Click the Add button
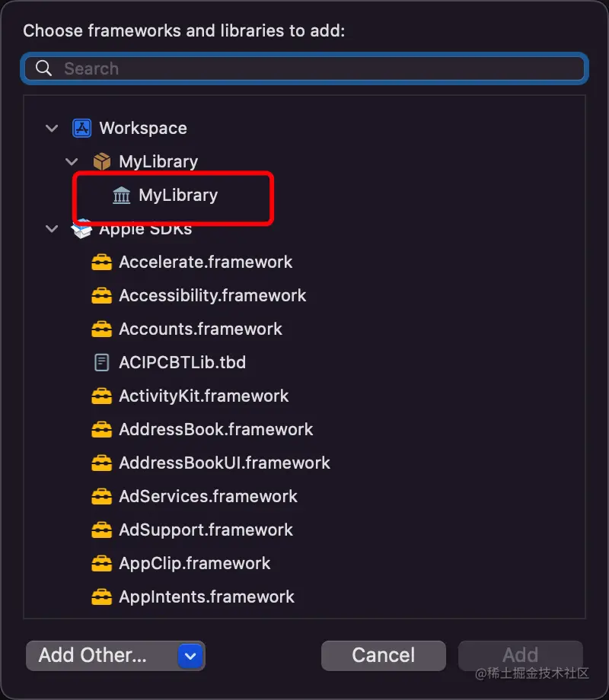 tap(521, 655)
